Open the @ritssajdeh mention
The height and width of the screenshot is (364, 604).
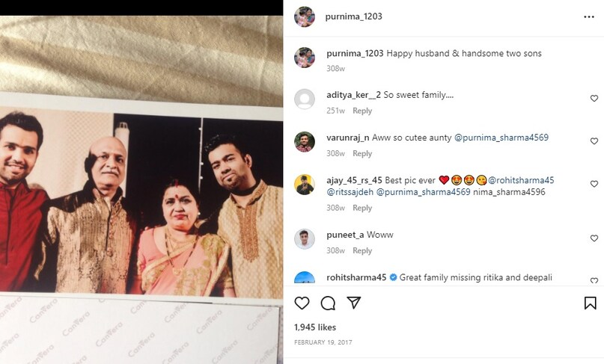coord(350,192)
